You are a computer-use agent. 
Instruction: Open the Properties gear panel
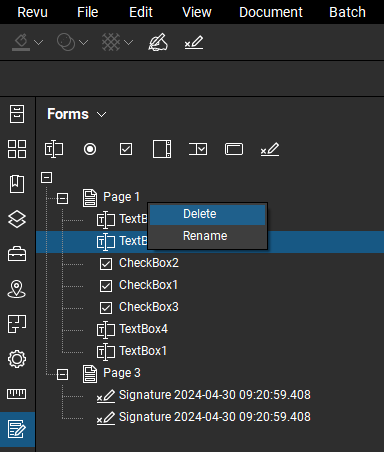tap(17, 359)
